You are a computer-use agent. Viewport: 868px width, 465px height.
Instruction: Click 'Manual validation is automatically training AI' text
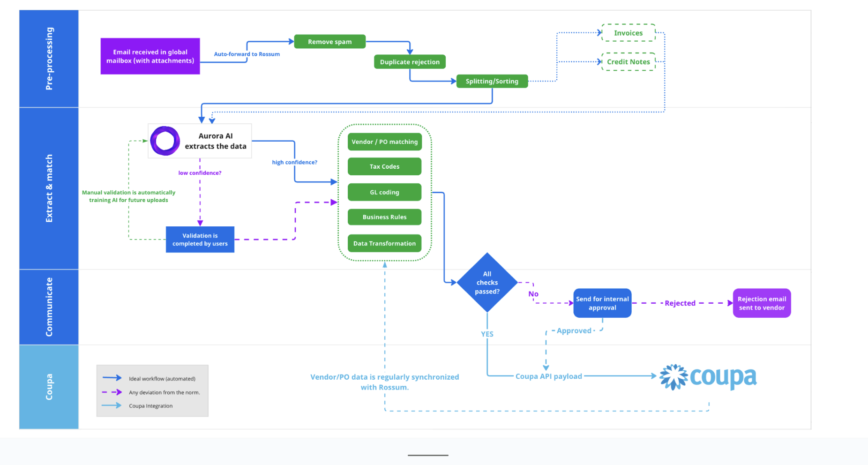click(128, 196)
